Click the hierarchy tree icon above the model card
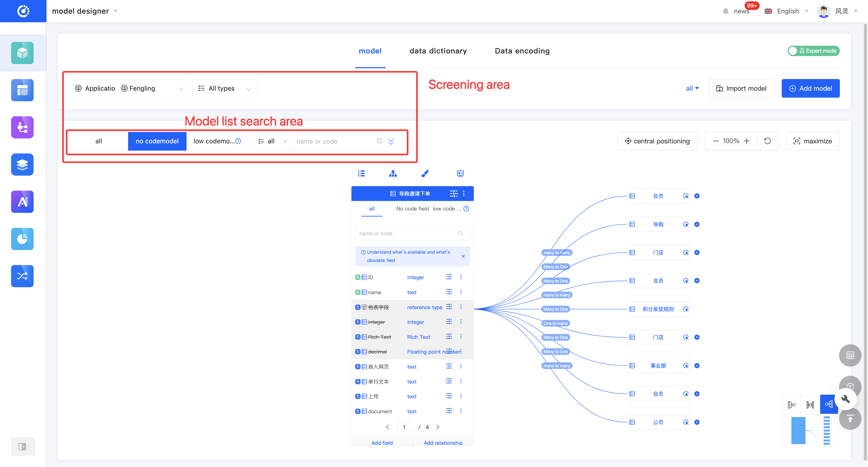Image resolution: width=868 pixels, height=467 pixels. [x=393, y=174]
